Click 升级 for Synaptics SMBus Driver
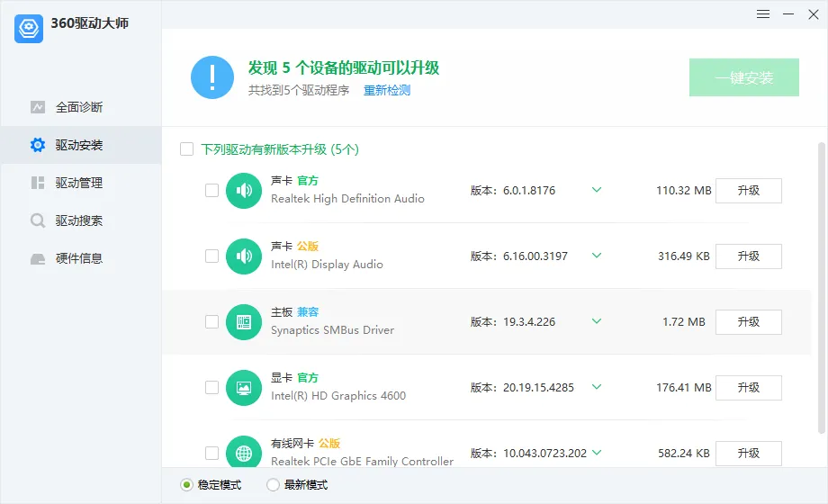This screenshot has height=504, width=828. 748,321
